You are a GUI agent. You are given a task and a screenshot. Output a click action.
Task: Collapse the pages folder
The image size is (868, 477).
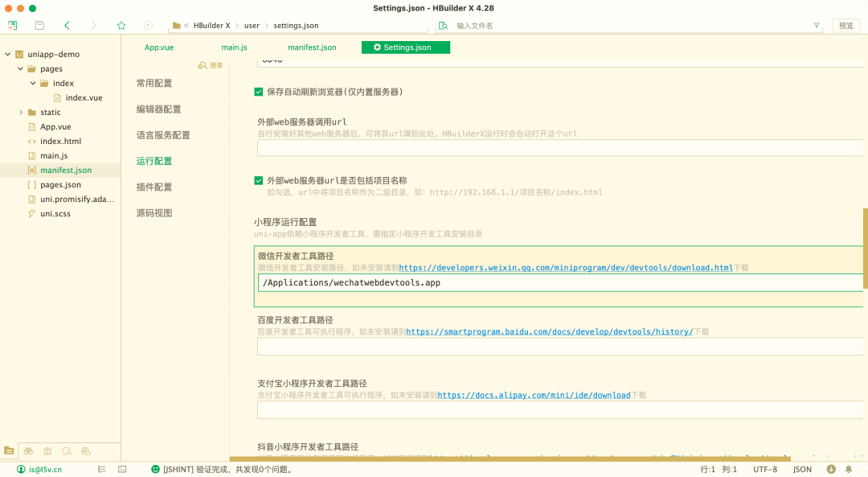pos(20,68)
